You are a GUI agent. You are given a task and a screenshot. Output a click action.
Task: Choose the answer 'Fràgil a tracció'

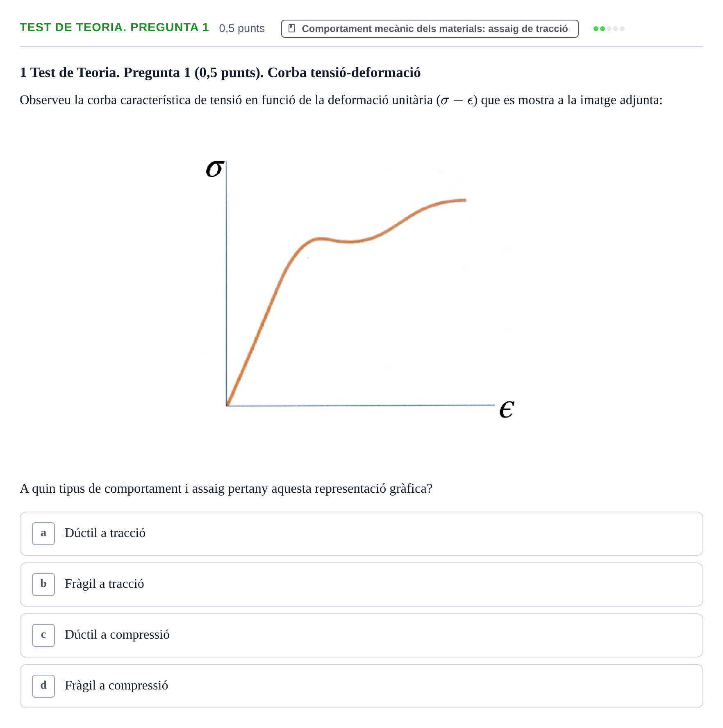pyautogui.click(x=361, y=585)
